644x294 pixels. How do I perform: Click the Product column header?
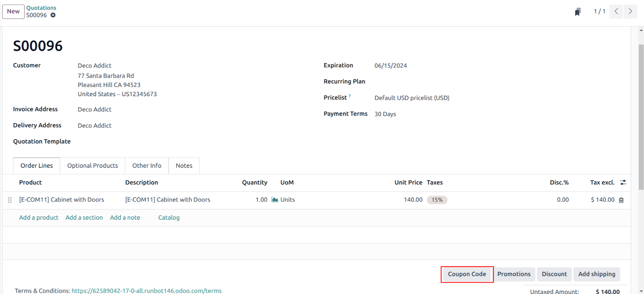[30, 183]
